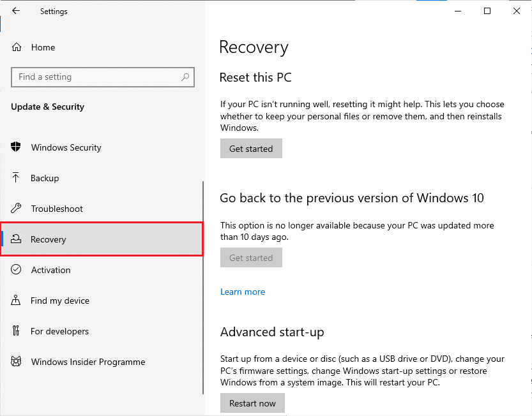This screenshot has width=532, height=416.
Task: Click the Backup upward arrow icon
Action: tap(15, 177)
